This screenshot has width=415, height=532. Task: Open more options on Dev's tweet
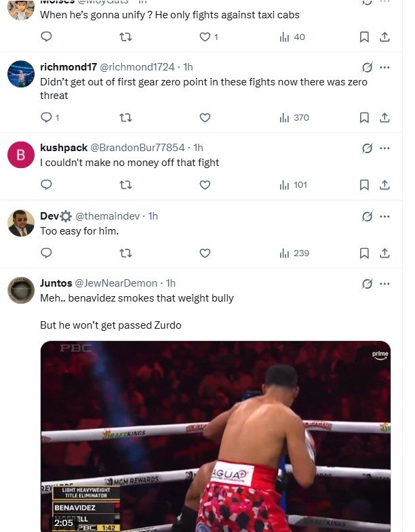[x=384, y=216]
